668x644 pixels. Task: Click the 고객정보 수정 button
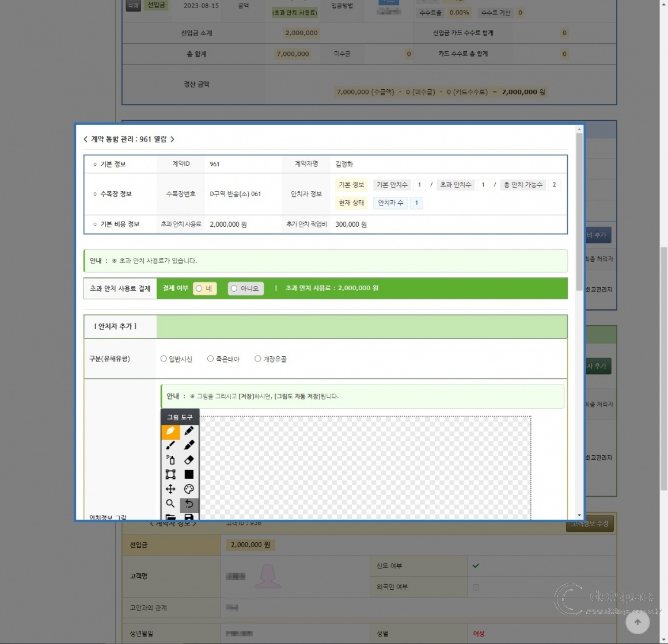(x=590, y=524)
